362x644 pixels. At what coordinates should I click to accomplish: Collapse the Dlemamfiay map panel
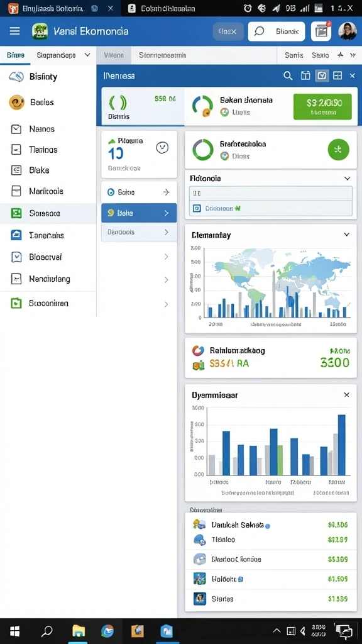347,235
